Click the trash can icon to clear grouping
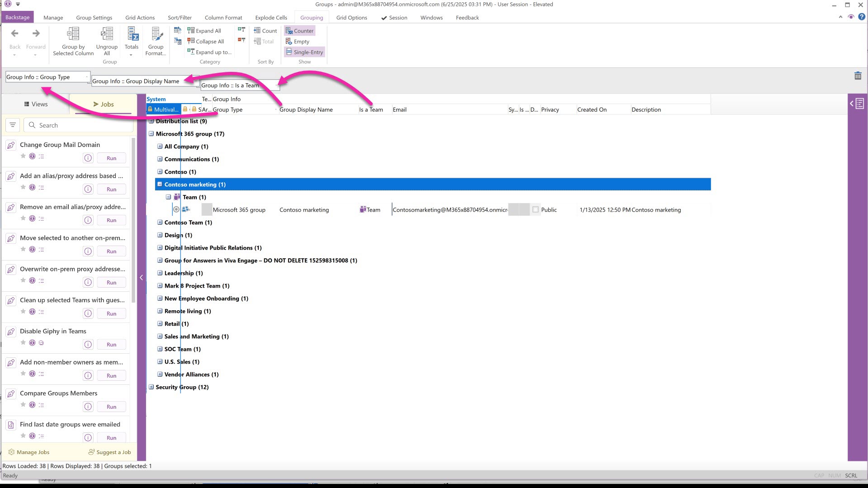 click(x=858, y=76)
